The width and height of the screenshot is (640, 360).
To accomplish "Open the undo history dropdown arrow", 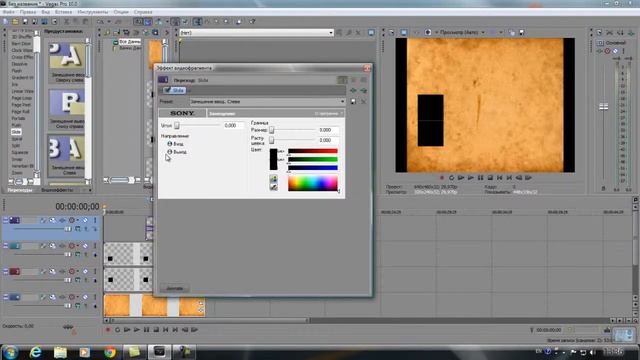I will point(109,22).
